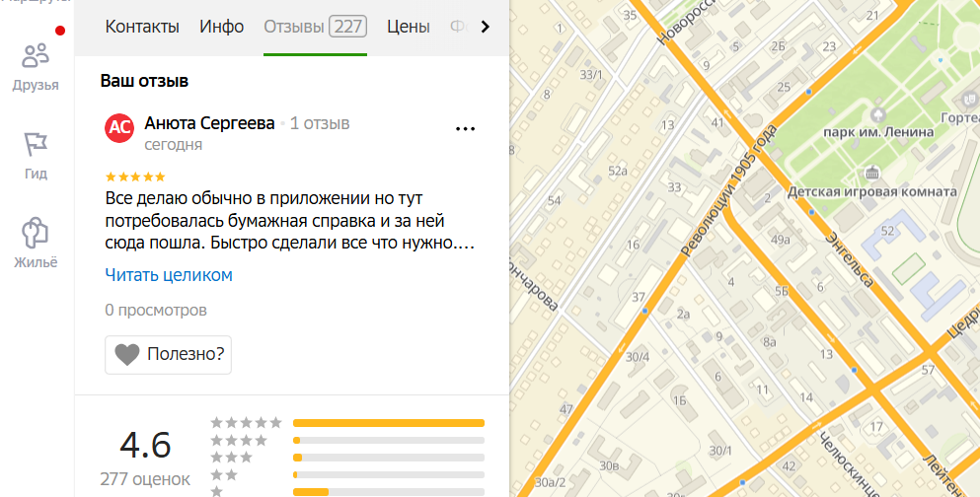Click the 4.6 overall rating value
Image resolution: width=980 pixels, height=497 pixels.
145,445
